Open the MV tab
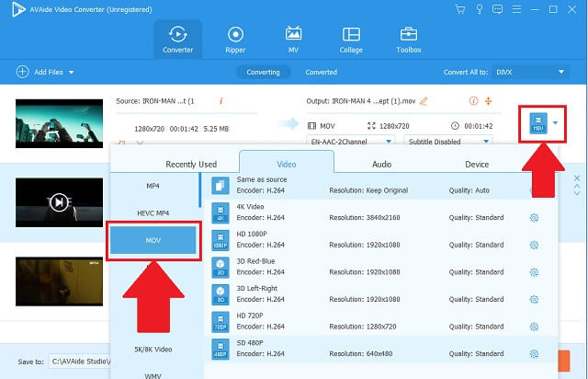588x379 pixels. [293, 40]
